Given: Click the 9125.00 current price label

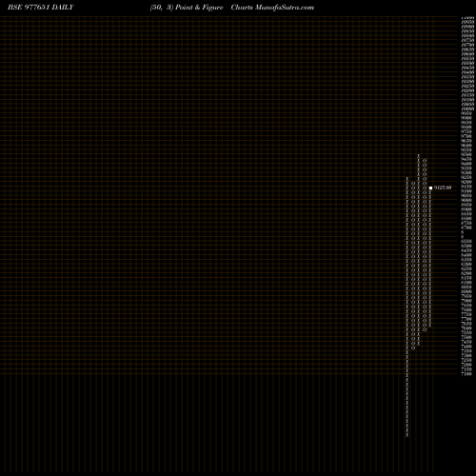Looking at the screenshot, I should (443, 188).
